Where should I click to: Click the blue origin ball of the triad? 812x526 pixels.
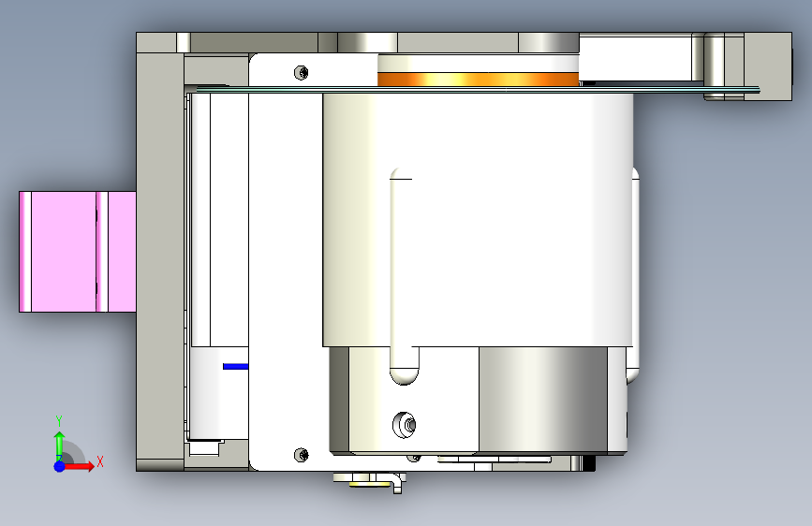point(60,466)
